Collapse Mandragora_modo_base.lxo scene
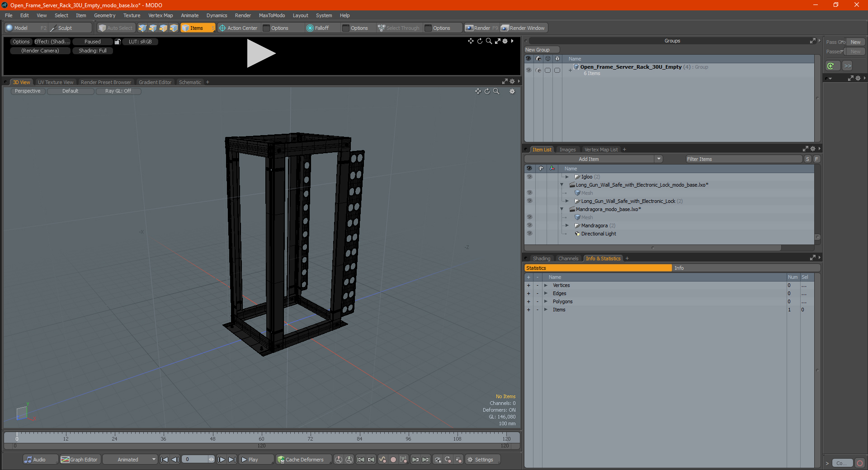Screen dimensions: 868x470 562,209
